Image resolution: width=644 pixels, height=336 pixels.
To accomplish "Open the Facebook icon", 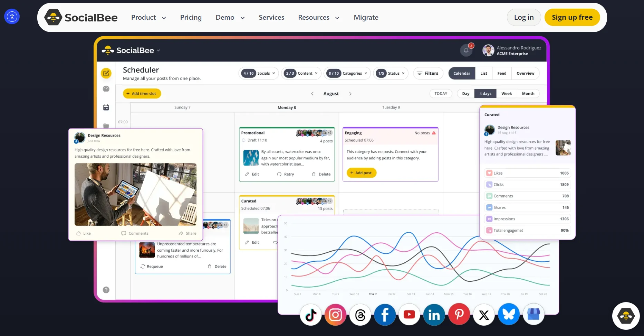I will [385, 315].
